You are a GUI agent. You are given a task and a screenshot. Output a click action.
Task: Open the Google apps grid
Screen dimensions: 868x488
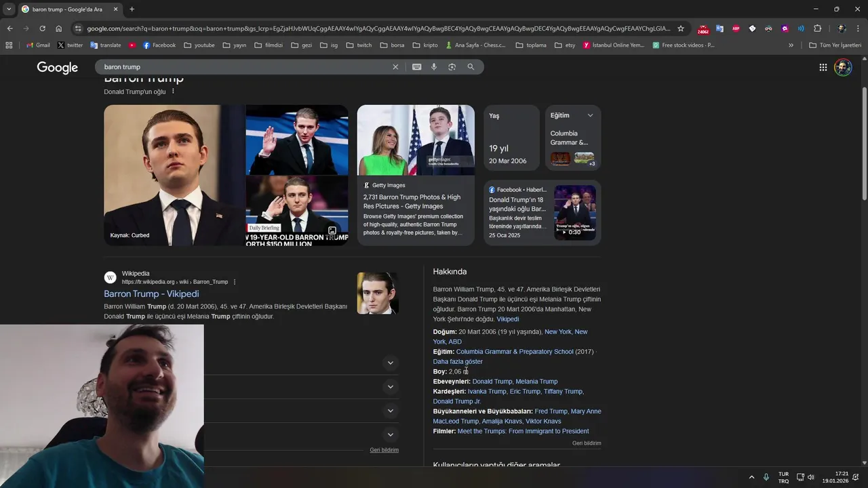click(823, 67)
